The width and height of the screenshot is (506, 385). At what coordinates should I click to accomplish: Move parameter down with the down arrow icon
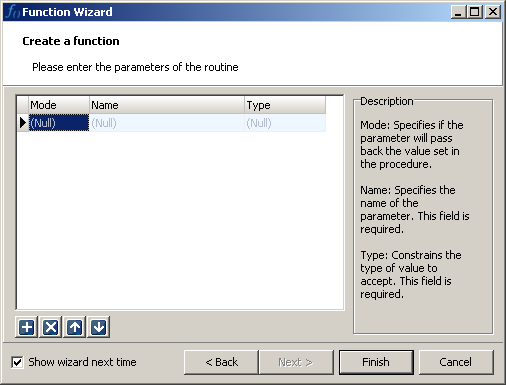point(98,327)
